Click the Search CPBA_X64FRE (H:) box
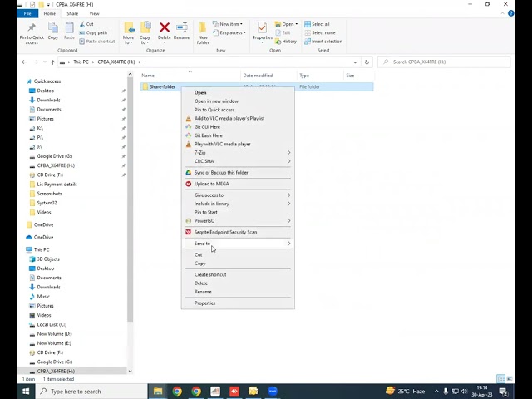532x399 pixels. tap(444, 62)
